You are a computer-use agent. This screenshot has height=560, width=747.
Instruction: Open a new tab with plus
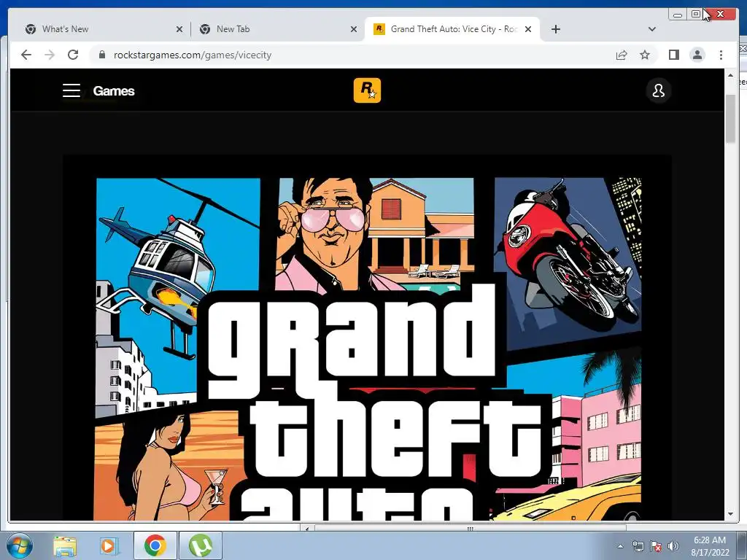[555, 29]
